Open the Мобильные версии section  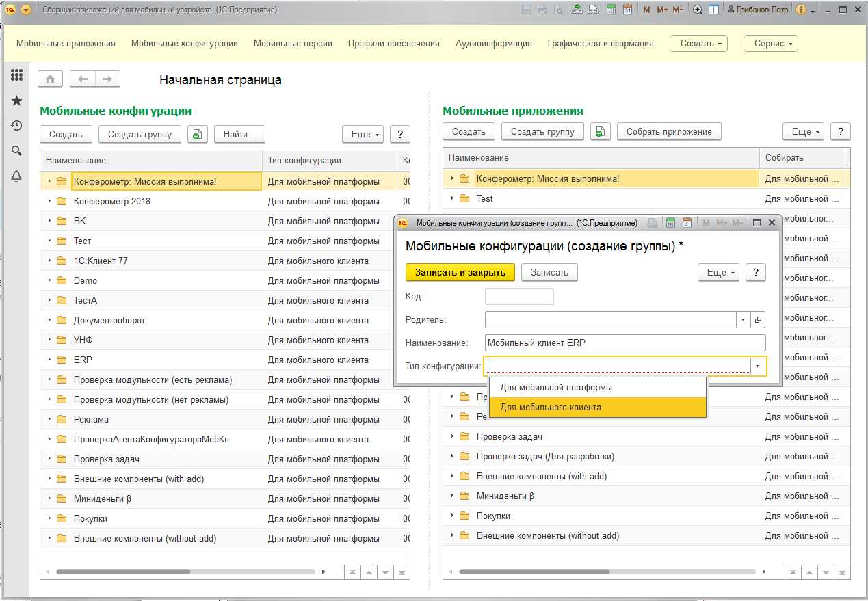tap(293, 44)
